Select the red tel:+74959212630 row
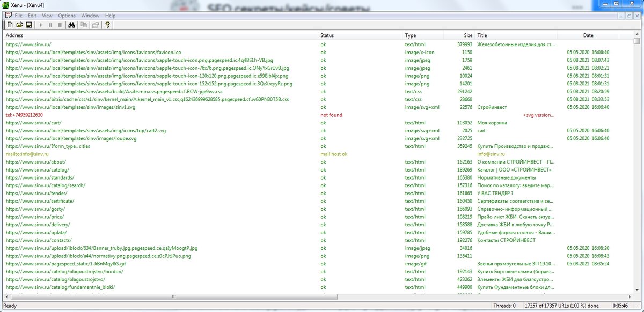This screenshot has width=644, height=312. click(x=24, y=115)
